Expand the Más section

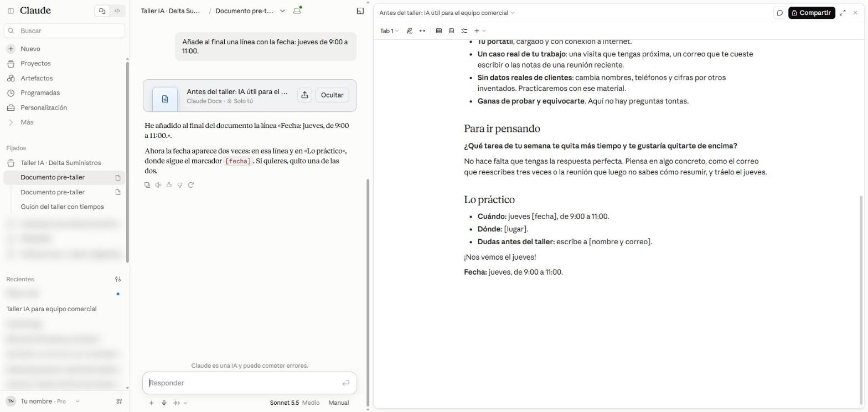click(64, 122)
